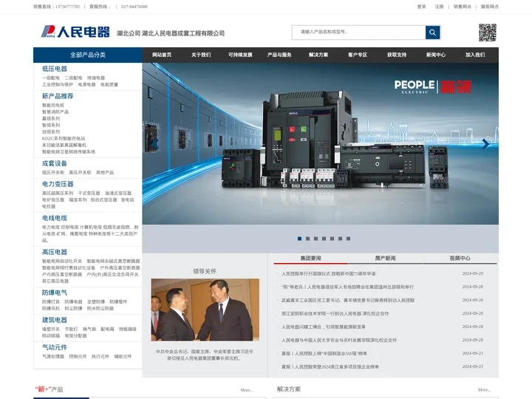Click RDZC系列智能充电站 item
This screenshot has height=399, width=532.
tap(64, 138)
